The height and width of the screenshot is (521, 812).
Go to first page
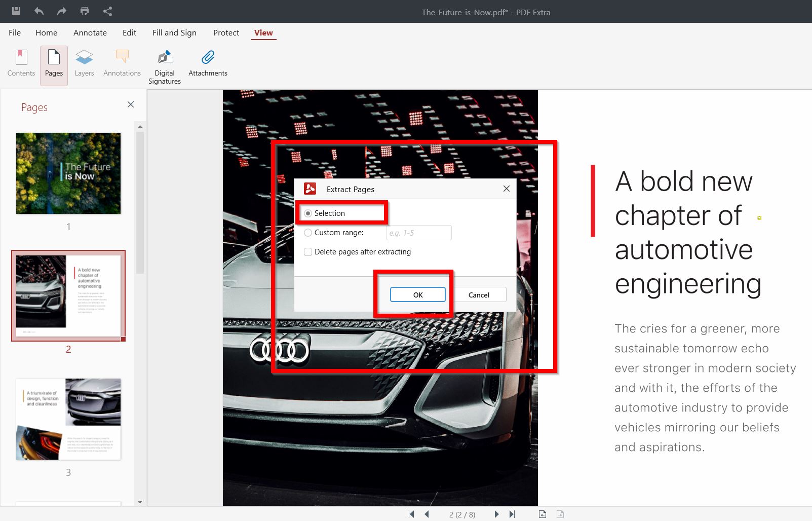click(411, 514)
